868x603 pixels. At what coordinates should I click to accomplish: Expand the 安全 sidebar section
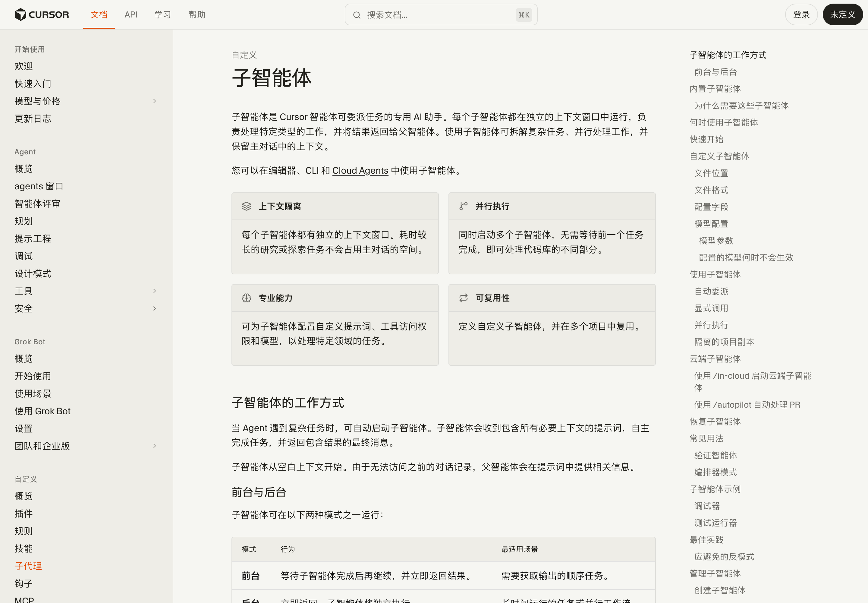(155, 309)
